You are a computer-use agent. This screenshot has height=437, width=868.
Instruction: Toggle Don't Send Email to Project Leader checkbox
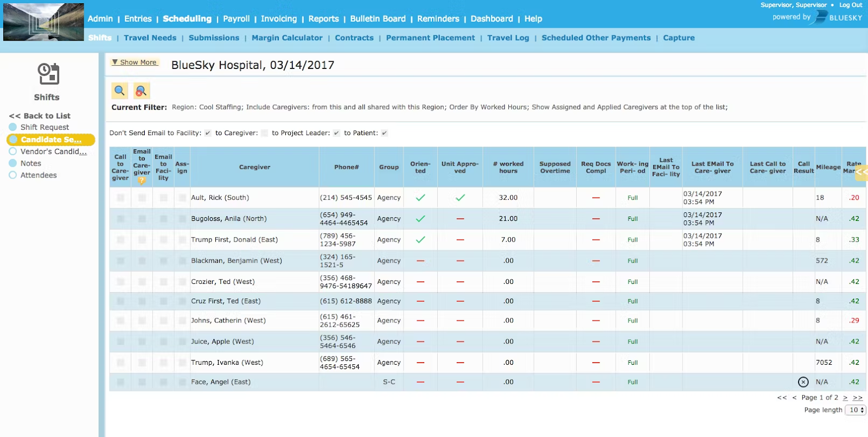coord(336,133)
